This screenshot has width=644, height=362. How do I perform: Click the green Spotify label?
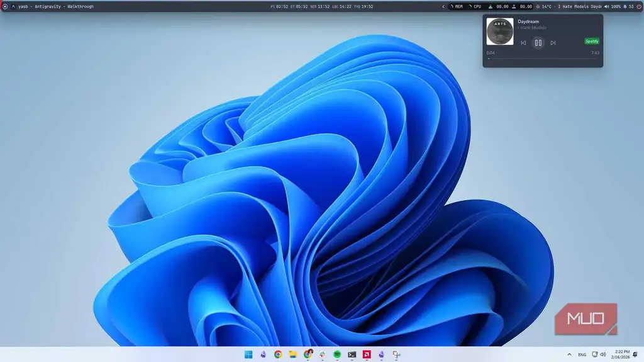pyautogui.click(x=592, y=41)
